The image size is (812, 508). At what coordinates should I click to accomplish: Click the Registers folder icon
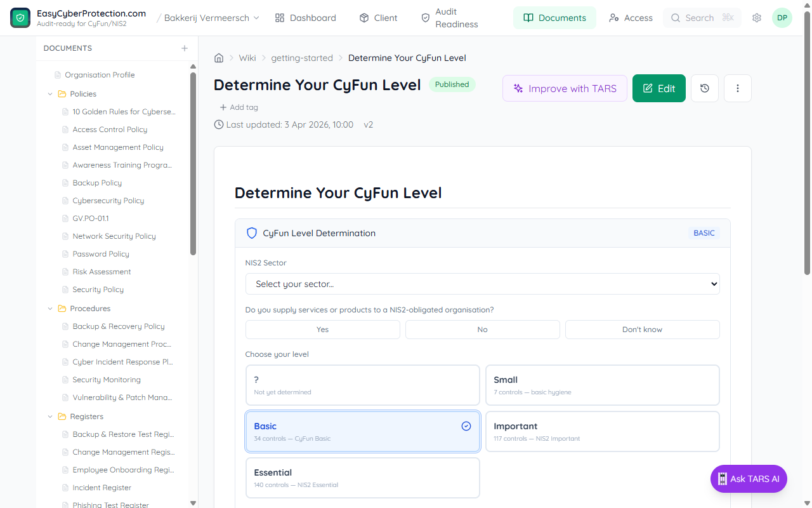[62, 417]
